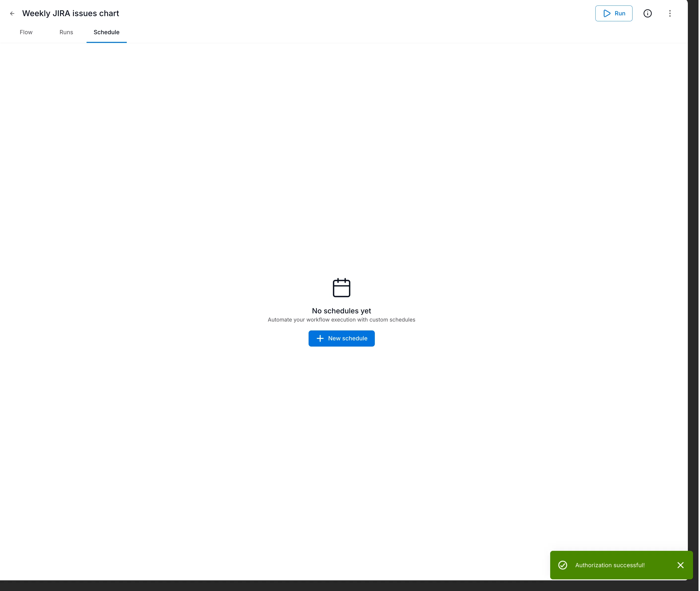Run the Weekly JIRA issues chart workflow
Screen dimensions: 700x591
pos(613,13)
